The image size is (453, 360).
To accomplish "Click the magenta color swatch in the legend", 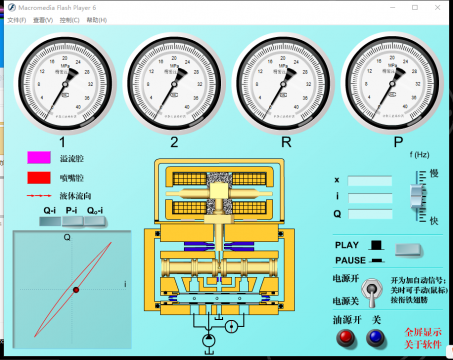I will pos(39,158).
